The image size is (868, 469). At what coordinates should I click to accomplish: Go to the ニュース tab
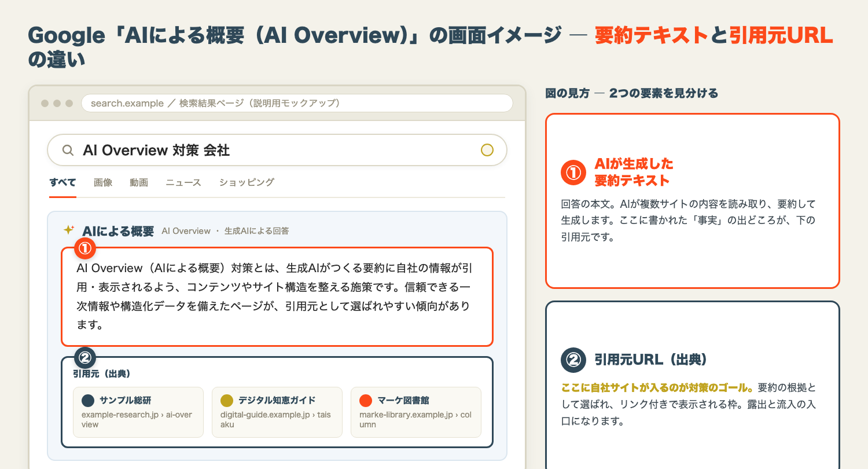point(183,182)
